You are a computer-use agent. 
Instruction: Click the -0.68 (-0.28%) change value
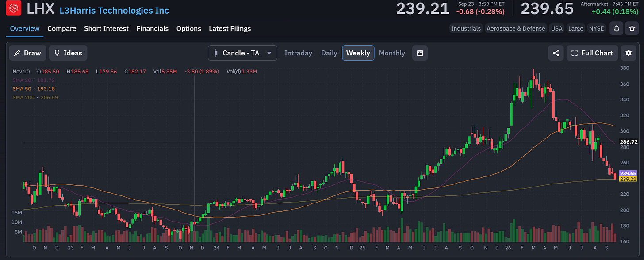point(480,11)
